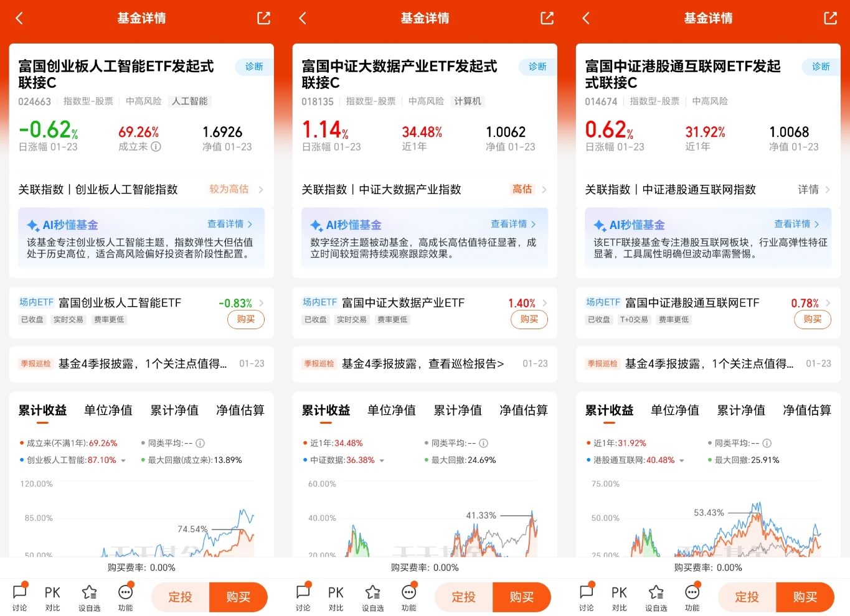Click bottom 购买 on 创业板人工智能 page
The image size is (850, 616).
(238, 597)
